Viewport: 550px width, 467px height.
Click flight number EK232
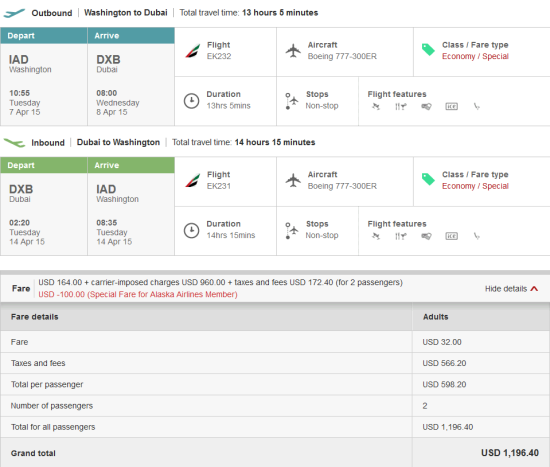[x=219, y=56]
